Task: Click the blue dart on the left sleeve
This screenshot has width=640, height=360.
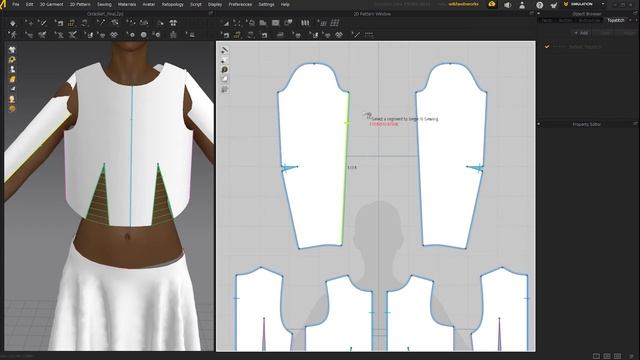Action: 289,167
